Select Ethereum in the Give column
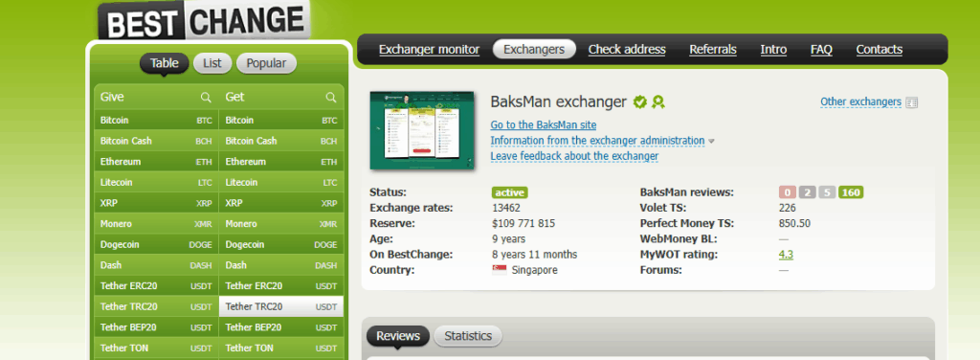980x360 pixels. point(156,161)
